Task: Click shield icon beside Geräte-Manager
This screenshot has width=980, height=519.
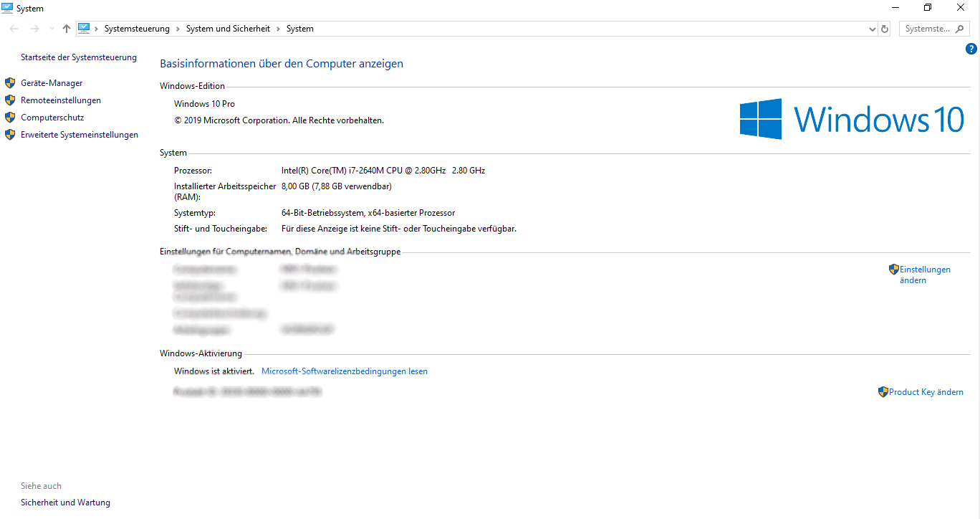Action: tap(10, 83)
